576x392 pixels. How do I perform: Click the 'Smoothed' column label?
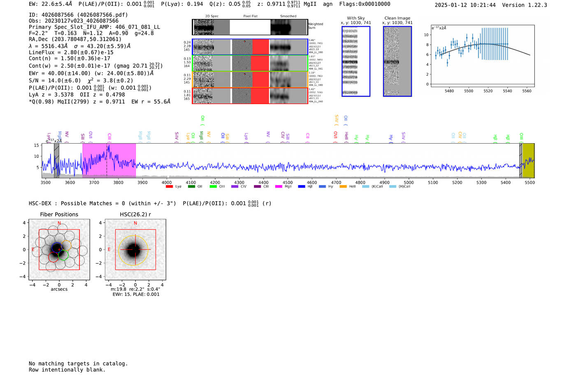(x=288, y=16)
